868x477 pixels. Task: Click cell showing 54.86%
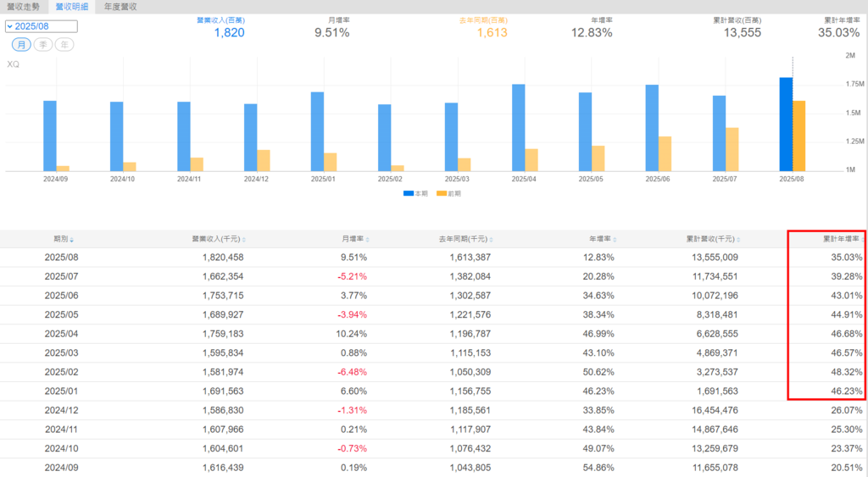click(x=598, y=468)
